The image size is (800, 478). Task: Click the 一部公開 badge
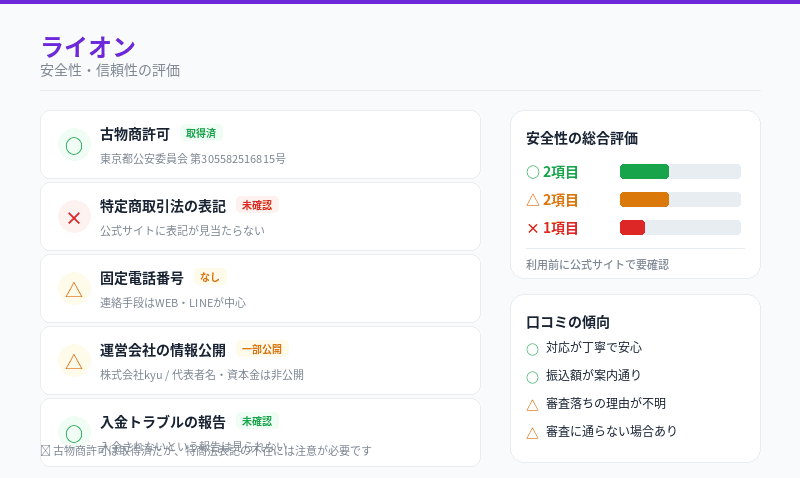click(x=262, y=349)
